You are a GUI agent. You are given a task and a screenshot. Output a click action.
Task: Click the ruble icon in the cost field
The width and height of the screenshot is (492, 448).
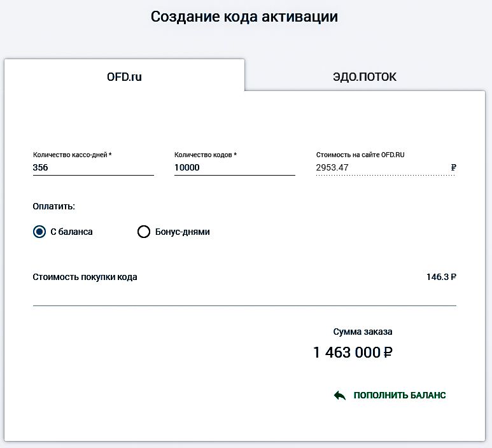453,167
